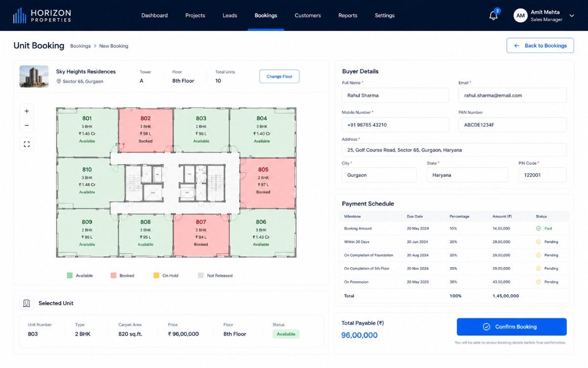Click the Selected Unit building icon
588x368 pixels.
(x=26, y=303)
